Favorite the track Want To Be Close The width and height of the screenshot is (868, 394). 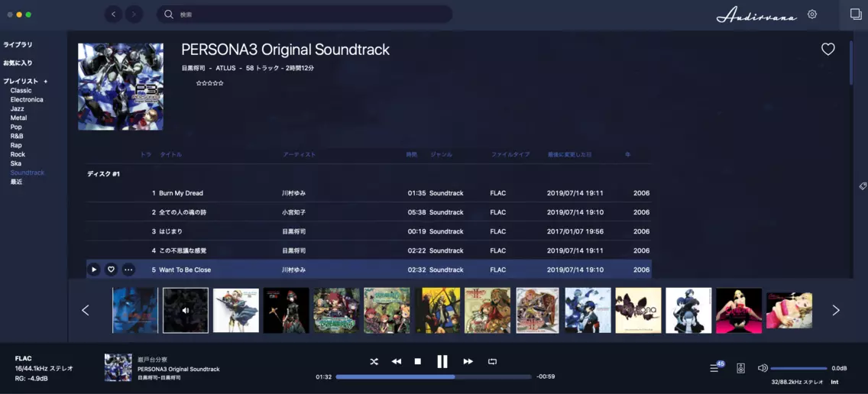[x=112, y=270]
